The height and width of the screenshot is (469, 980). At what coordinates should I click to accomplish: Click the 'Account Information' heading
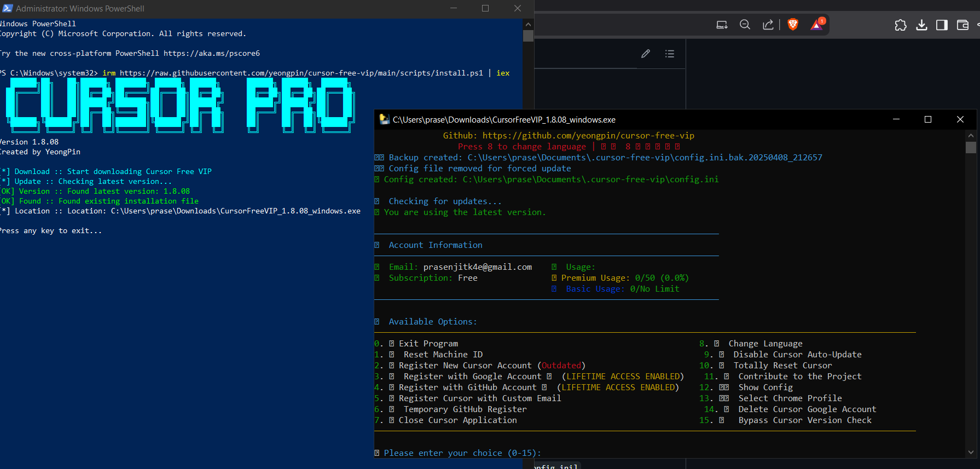click(x=436, y=245)
